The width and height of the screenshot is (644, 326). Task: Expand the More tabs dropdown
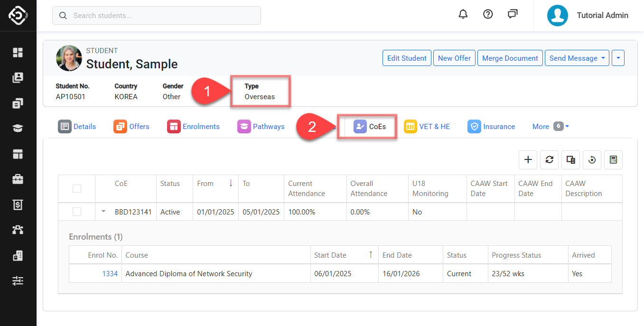point(551,126)
